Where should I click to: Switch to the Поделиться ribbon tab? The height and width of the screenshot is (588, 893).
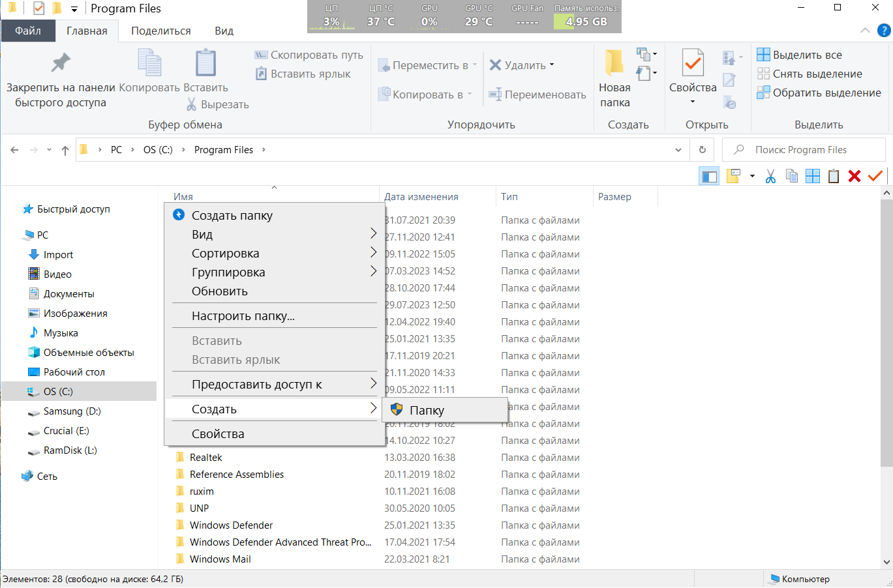coord(161,31)
